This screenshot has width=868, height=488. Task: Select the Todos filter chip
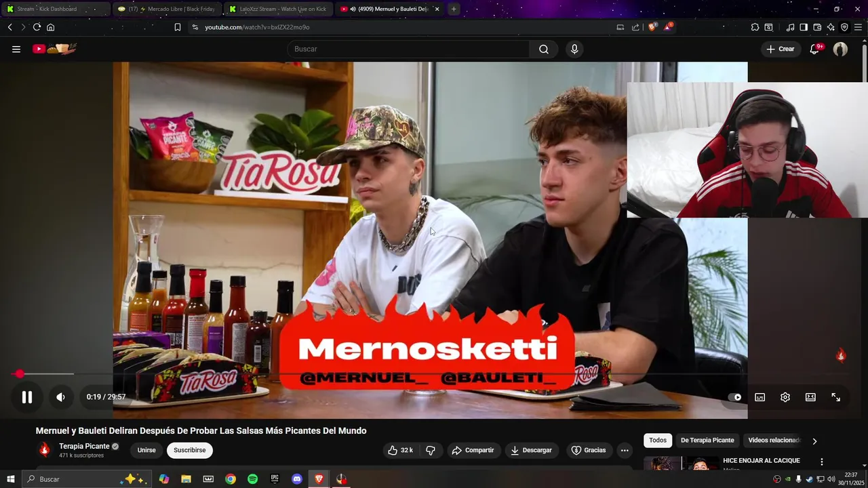click(x=658, y=440)
